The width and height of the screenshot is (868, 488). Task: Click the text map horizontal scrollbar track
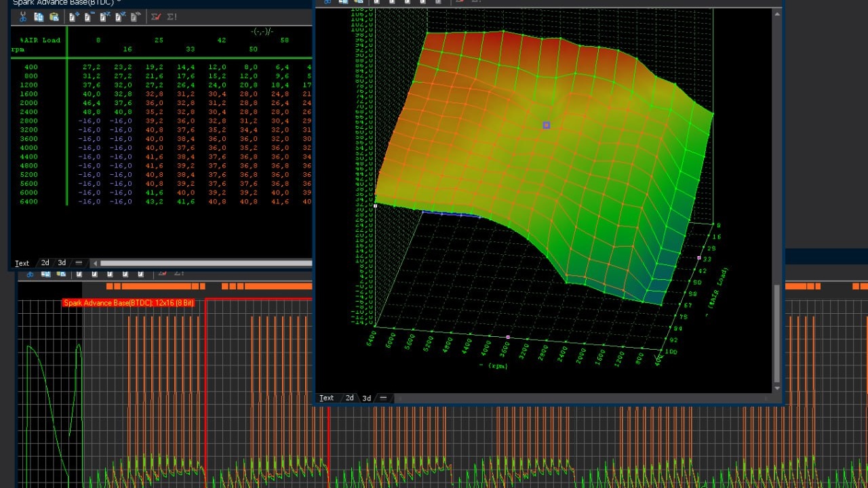tap(206, 263)
